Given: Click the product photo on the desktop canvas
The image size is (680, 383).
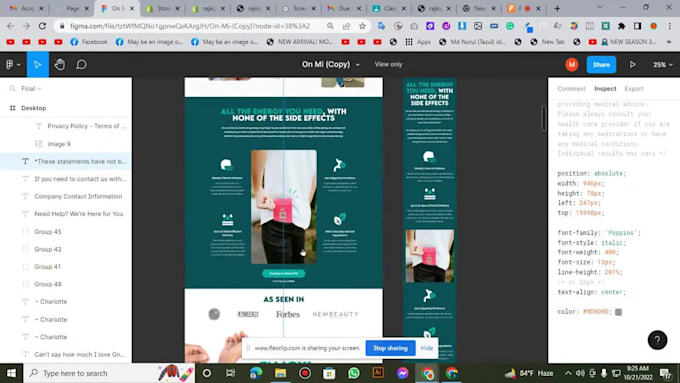Looking at the screenshot, I should coord(284,207).
